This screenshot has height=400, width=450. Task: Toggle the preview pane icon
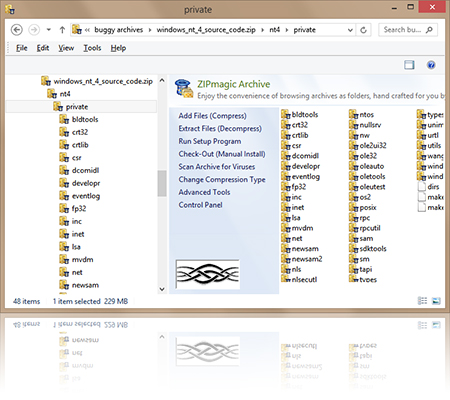tap(409, 65)
